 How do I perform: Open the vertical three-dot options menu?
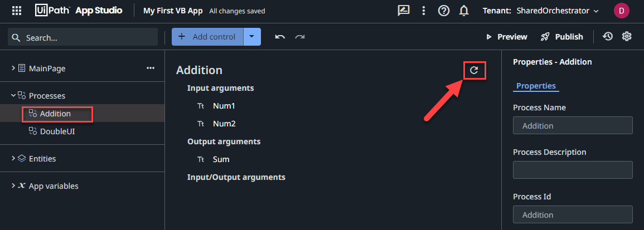coord(424,11)
